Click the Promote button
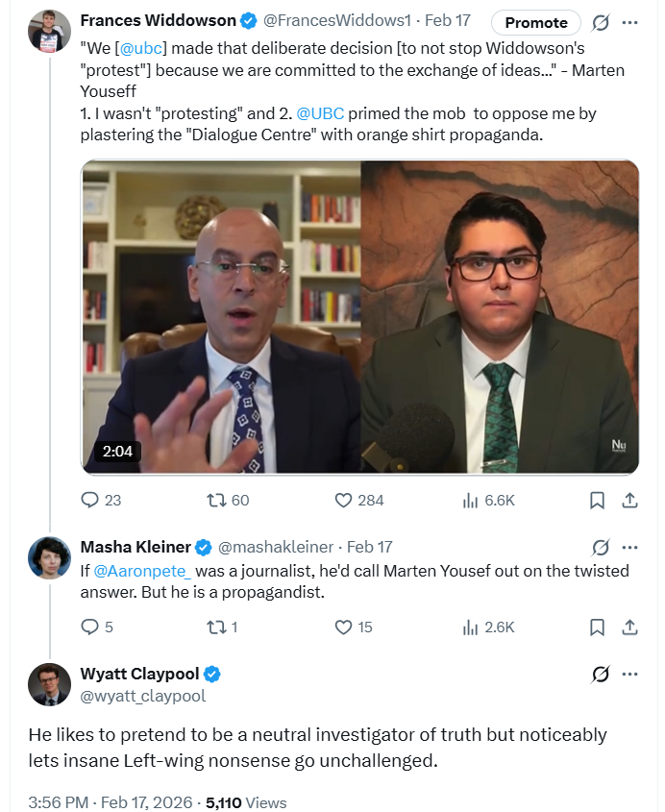 [536, 22]
